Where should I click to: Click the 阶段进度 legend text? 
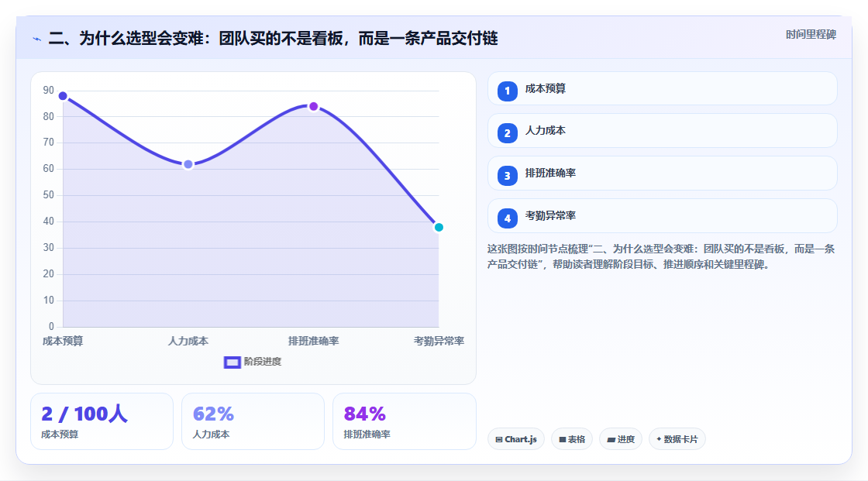(263, 362)
